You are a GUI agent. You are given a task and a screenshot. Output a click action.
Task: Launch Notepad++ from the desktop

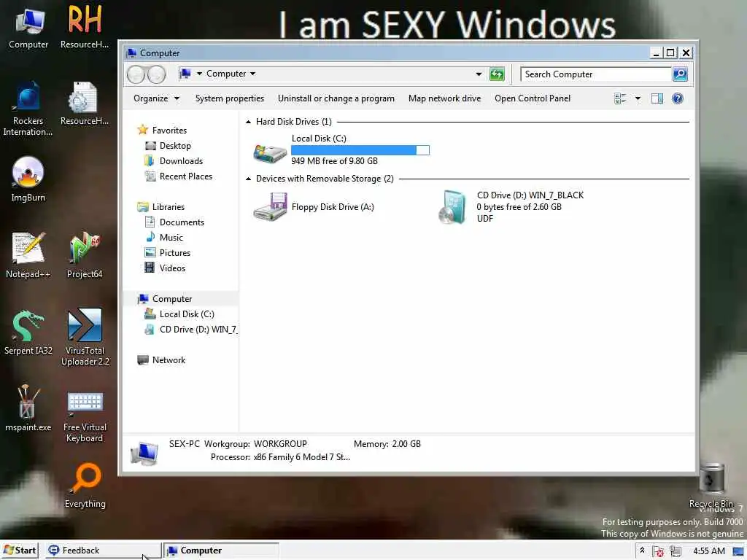pos(28,256)
